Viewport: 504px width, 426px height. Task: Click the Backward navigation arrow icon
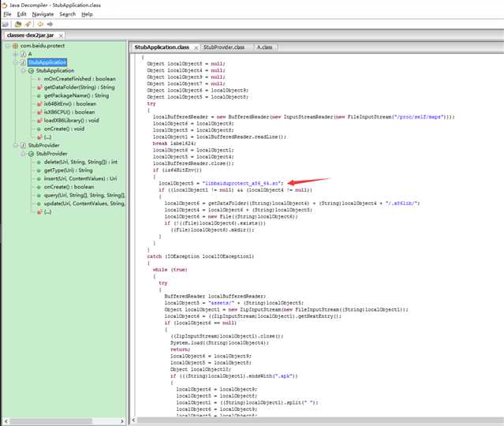[x=40, y=24]
